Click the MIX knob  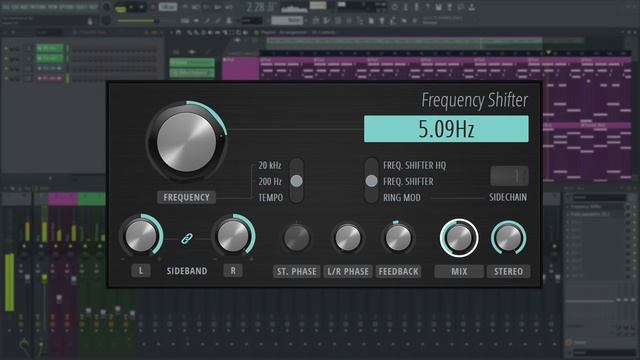pos(459,238)
